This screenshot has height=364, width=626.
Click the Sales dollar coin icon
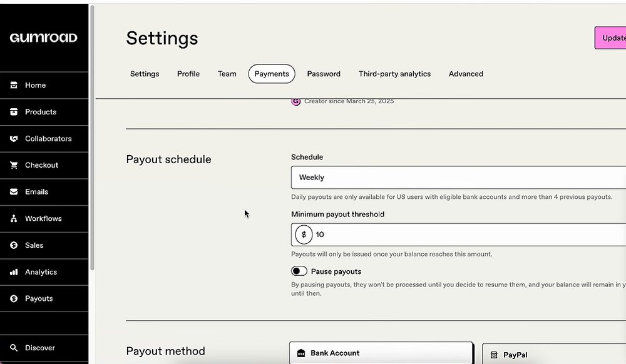click(14, 245)
